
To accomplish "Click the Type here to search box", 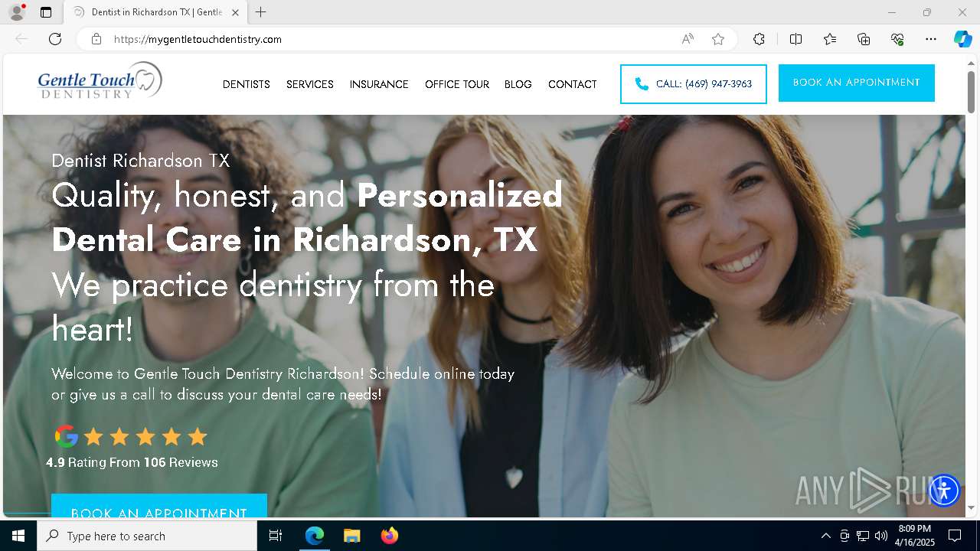I will tap(147, 536).
